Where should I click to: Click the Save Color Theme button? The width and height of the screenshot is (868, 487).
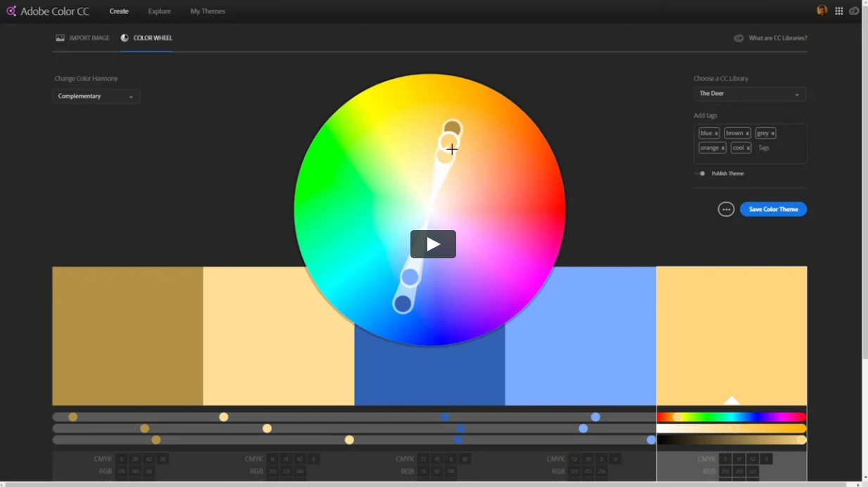(x=773, y=209)
